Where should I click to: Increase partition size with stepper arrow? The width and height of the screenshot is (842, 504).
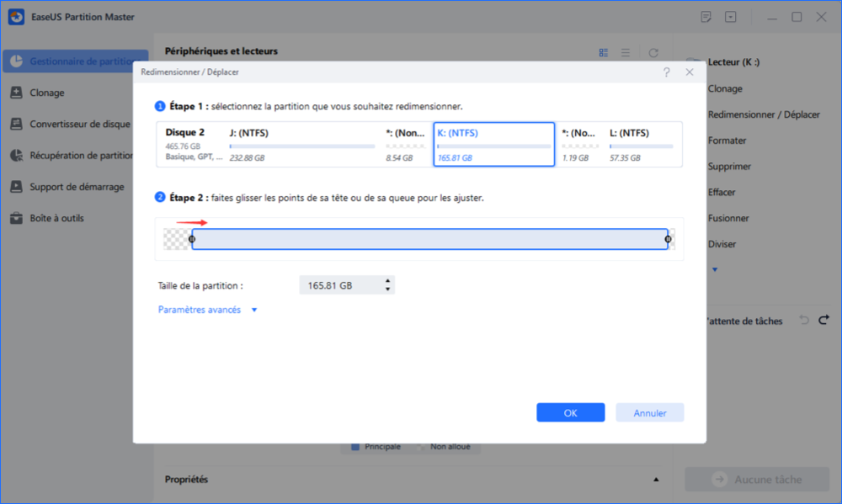(x=387, y=281)
